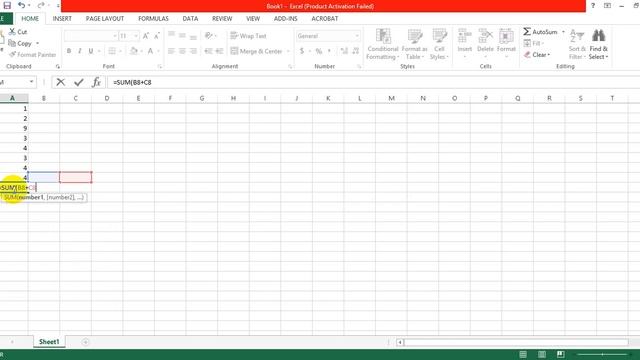Image resolution: width=640 pixels, height=360 pixels.
Task: Click Decrease Decimal icon
Action: (x=356, y=51)
